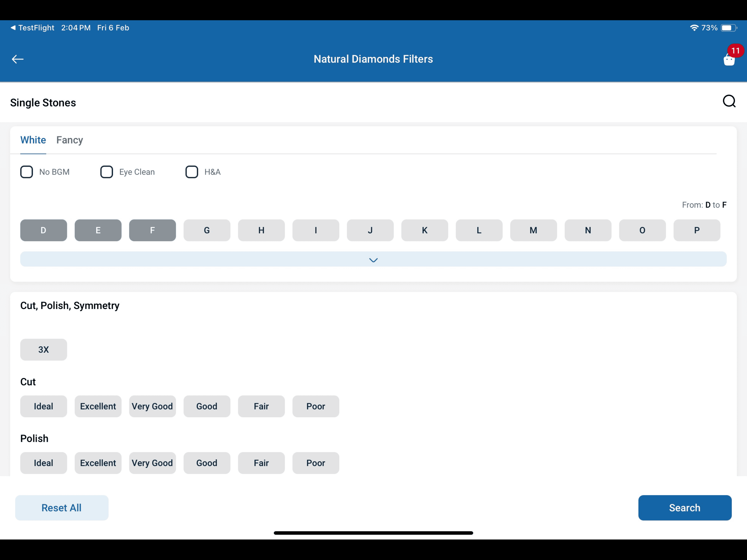Select Excellent under Polish
This screenshot has width=747, height=560.
coord(98,463)
